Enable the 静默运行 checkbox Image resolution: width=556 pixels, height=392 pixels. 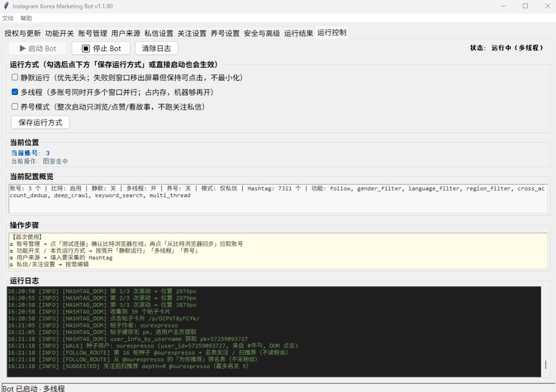pyautogui.click(x=15, y=77)
